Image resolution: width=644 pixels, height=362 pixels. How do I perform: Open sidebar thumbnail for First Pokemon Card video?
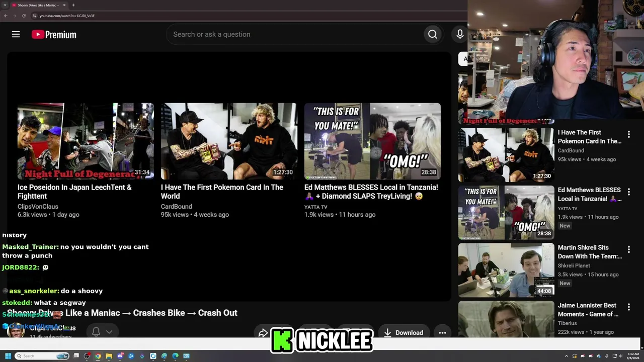tap(506, 155)
